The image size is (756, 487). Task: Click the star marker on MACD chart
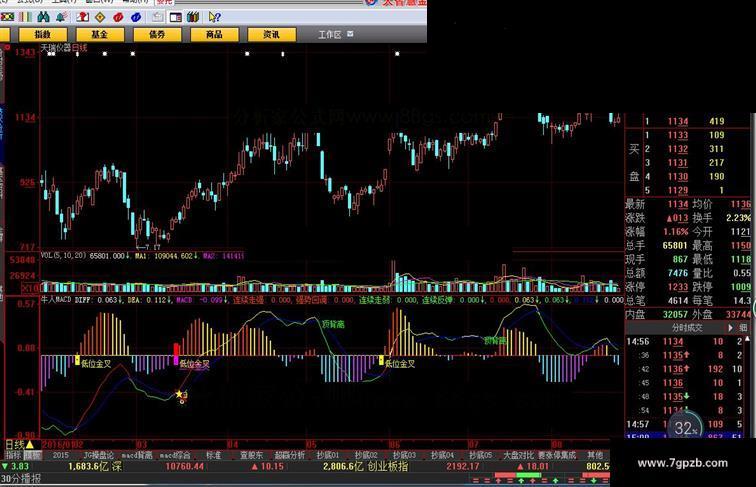[x=179, y=394]
